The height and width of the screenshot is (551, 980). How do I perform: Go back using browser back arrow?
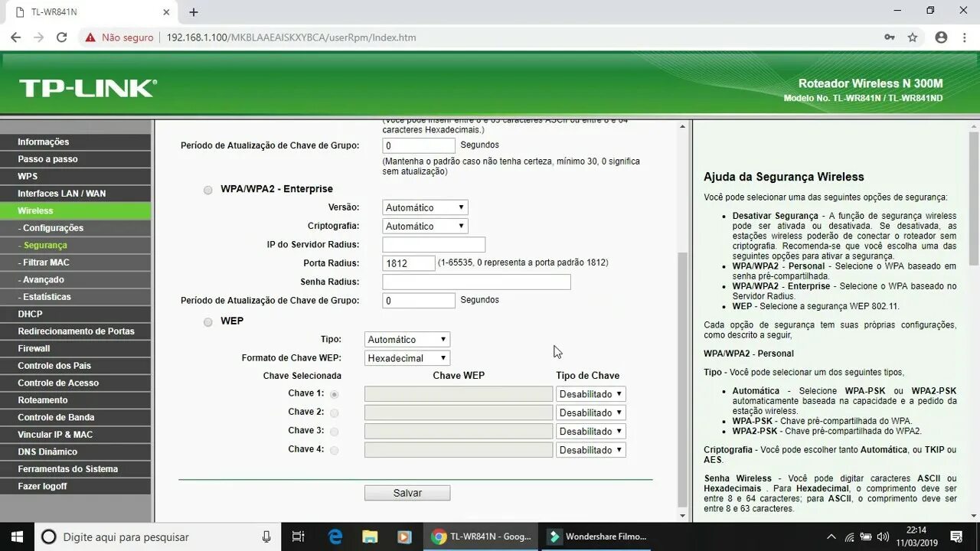coord(15,37)
